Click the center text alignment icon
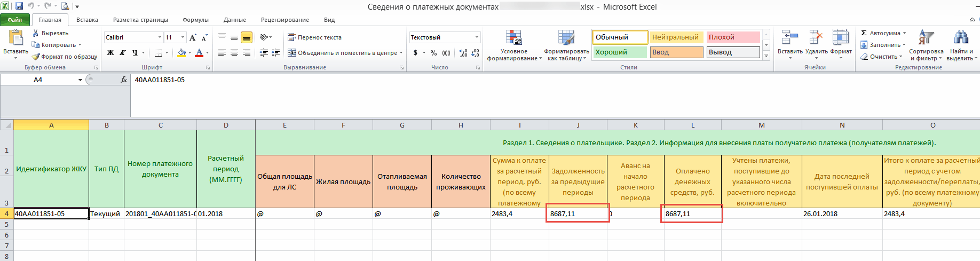 pyautogui.click(x=234, y=53)
